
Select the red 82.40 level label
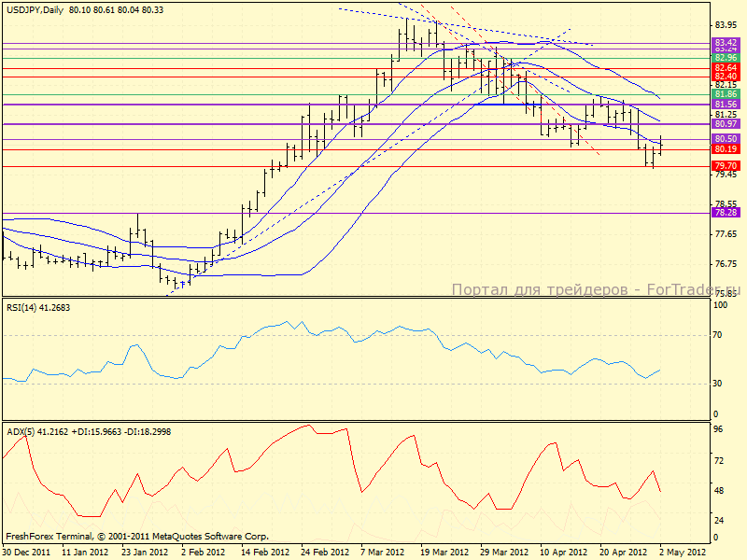[x=726, y=77]
